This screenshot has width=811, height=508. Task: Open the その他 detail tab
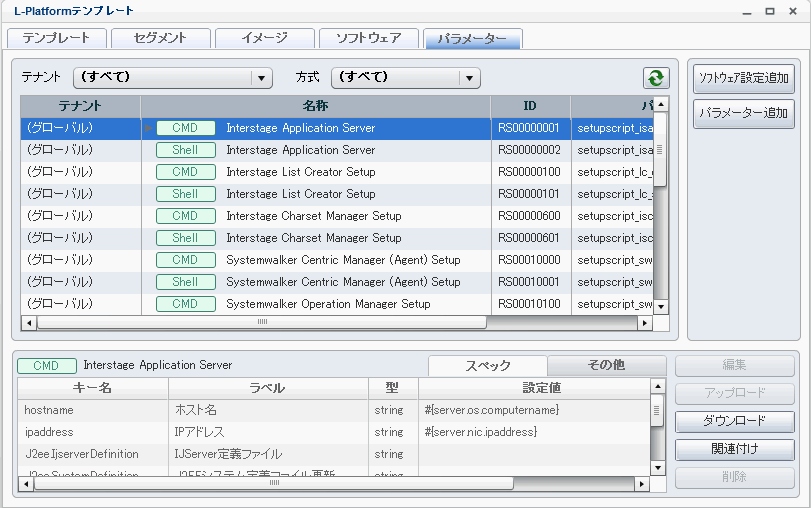click(606, 365)
